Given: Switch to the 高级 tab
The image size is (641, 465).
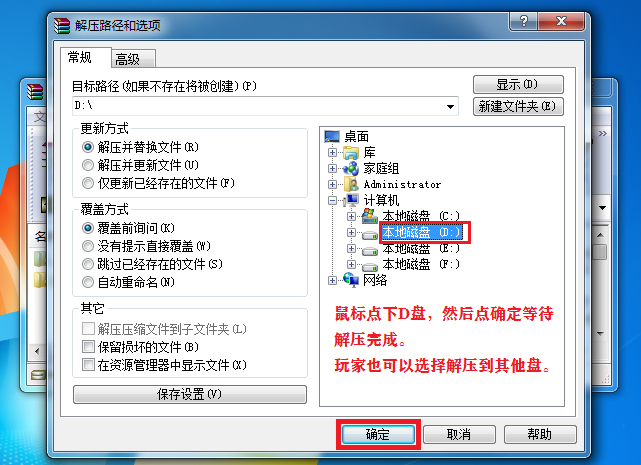Looking at the screenshot, I should pyautogui.click(x=133, y=59).
